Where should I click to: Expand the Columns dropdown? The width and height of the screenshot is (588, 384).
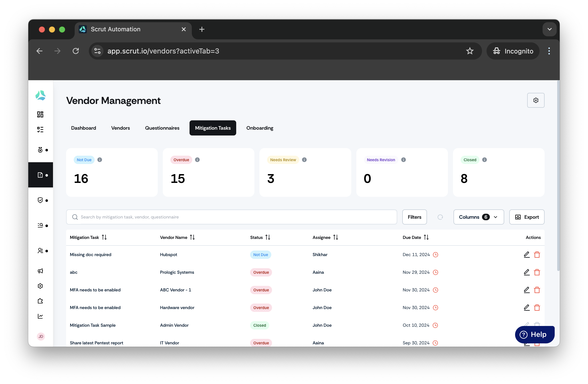[478, 217]
